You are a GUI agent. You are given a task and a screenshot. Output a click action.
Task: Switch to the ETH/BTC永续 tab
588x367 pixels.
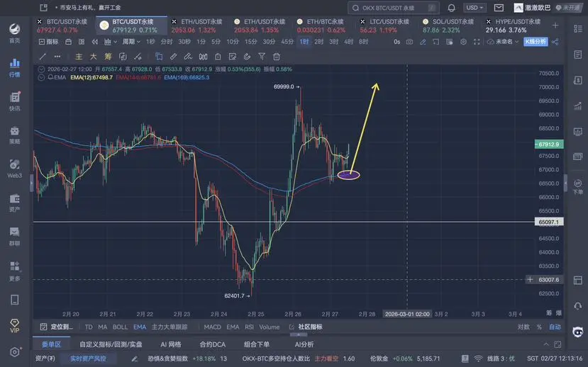321,26
